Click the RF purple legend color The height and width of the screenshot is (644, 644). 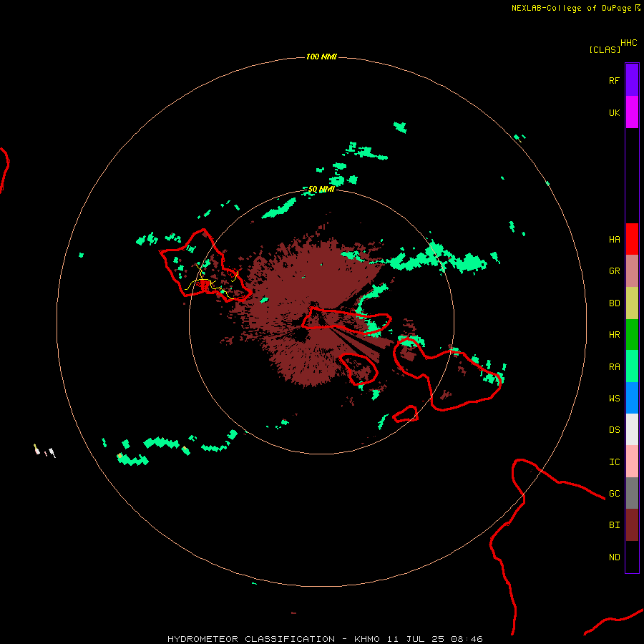[x=632, y=80]
